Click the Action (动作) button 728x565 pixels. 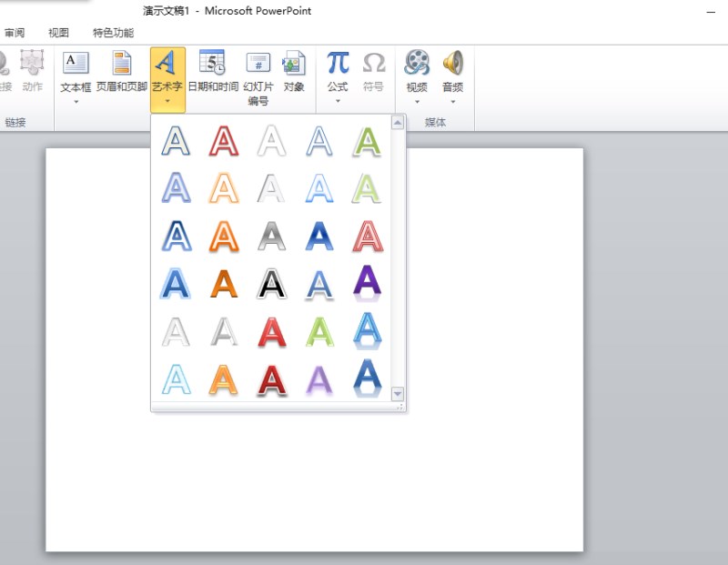32,72
